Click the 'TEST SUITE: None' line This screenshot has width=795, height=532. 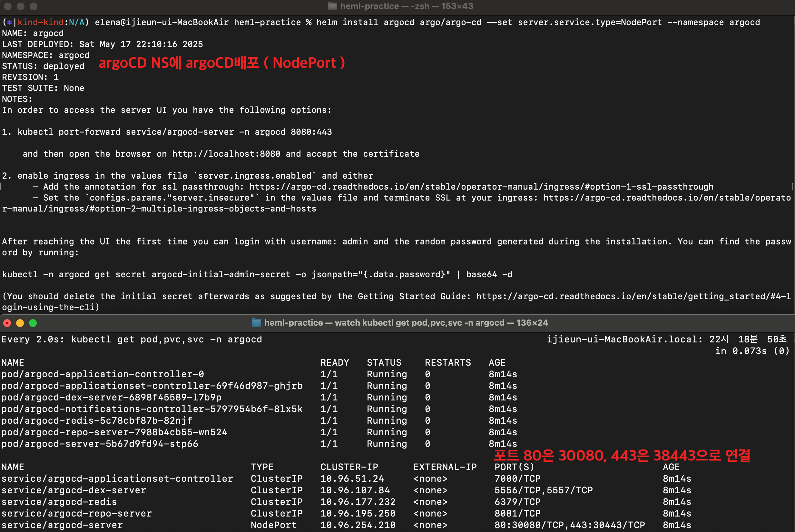pos(43,88)
